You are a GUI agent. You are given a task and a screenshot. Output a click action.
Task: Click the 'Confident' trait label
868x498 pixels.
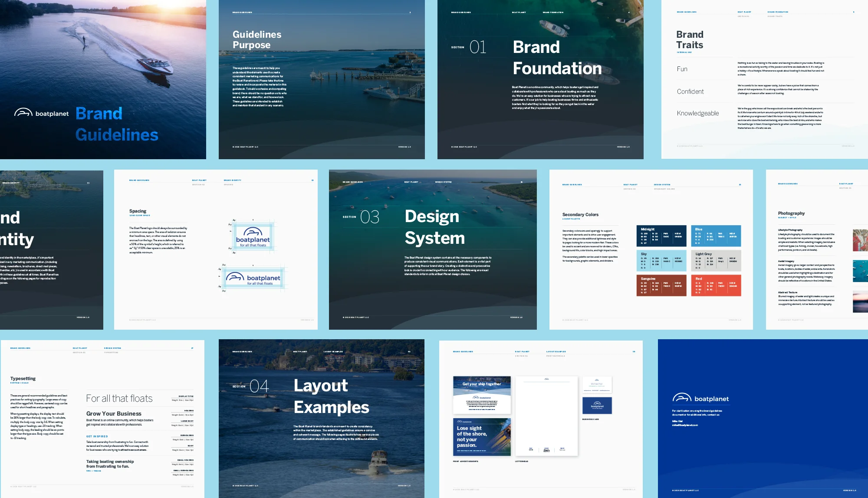(x=690, y=92)
